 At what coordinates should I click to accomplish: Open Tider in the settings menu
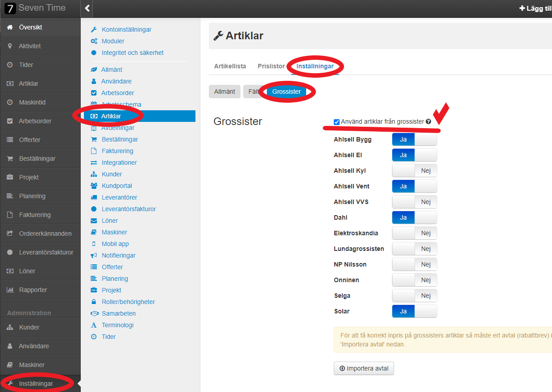click(x=108, y=337)
